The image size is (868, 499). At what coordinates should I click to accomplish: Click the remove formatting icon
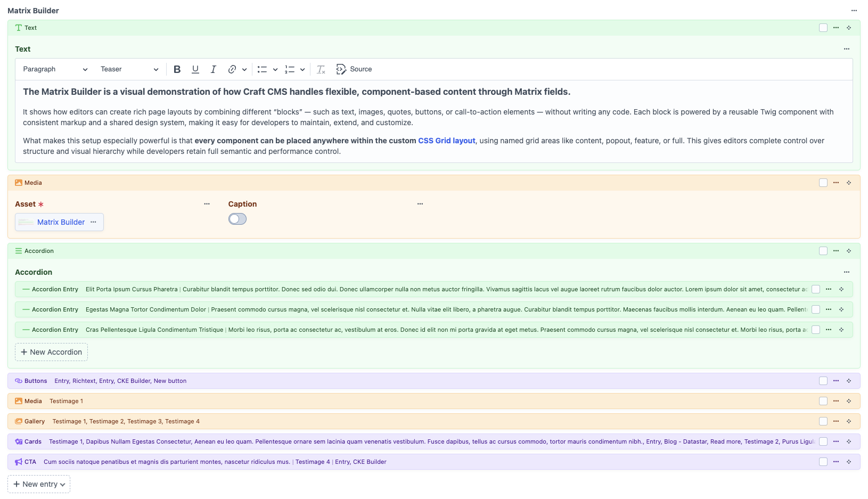coord(321,69)
